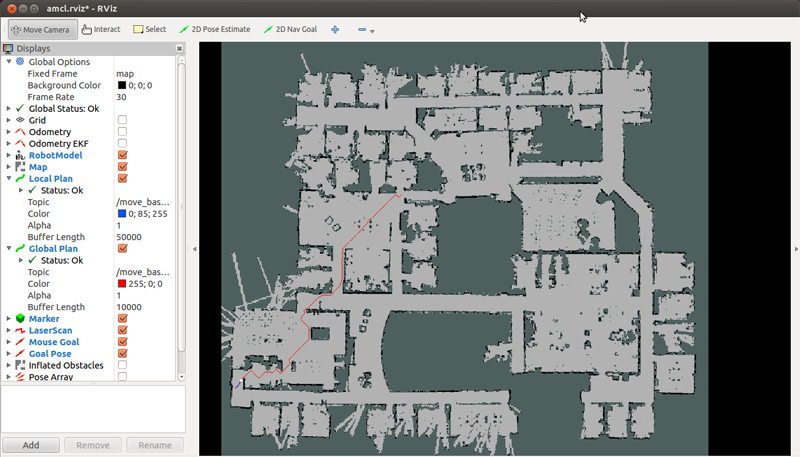Viewport: 800px width, 457px height.
Task: Click the RobotModel display icon
Action: click(x=20, y=155)
